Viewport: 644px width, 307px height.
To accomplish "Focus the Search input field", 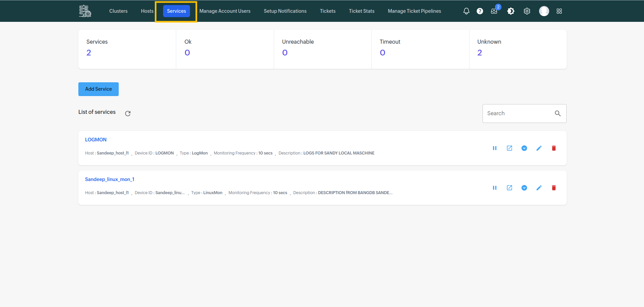I will (x=524, y=114).
